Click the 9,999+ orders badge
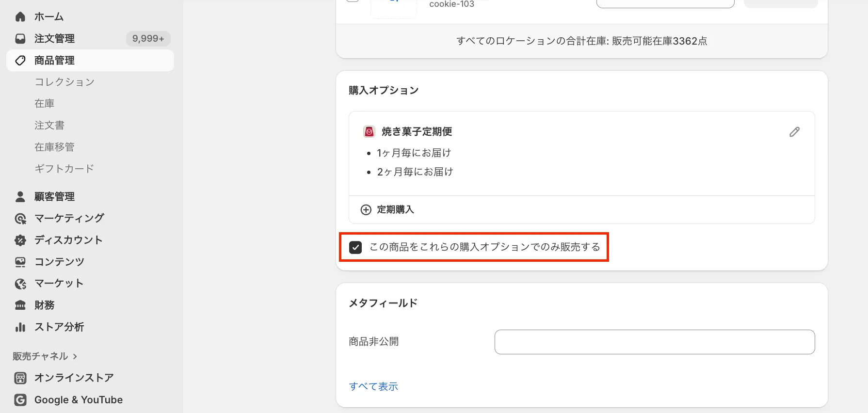The height and width of the screenshot is (413, 868). click(148, 39)
